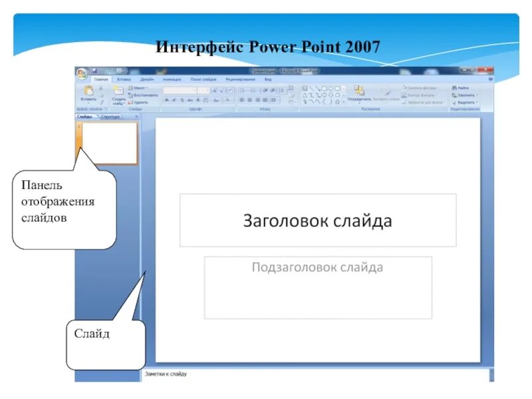Open the Структура outline pane tab
Viewport: 532px width, 399px height.
coord(110,116)
